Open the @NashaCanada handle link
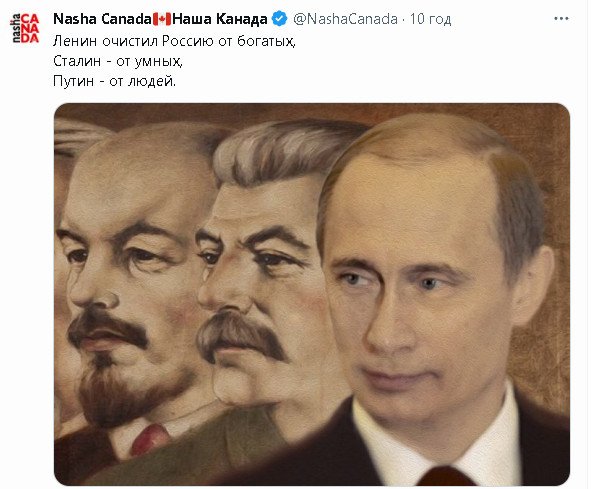The width and height of the screenshot is (593, 489). pos(345,19)
